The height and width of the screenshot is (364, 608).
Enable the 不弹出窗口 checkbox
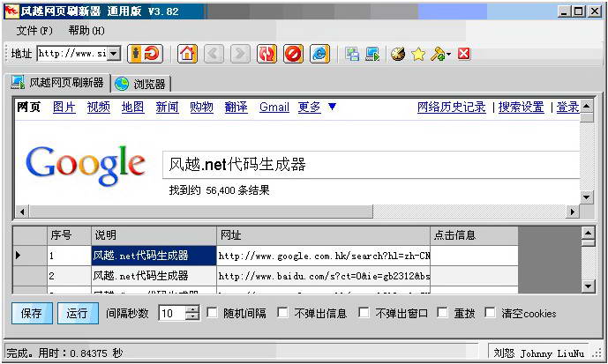pos(364,313)
